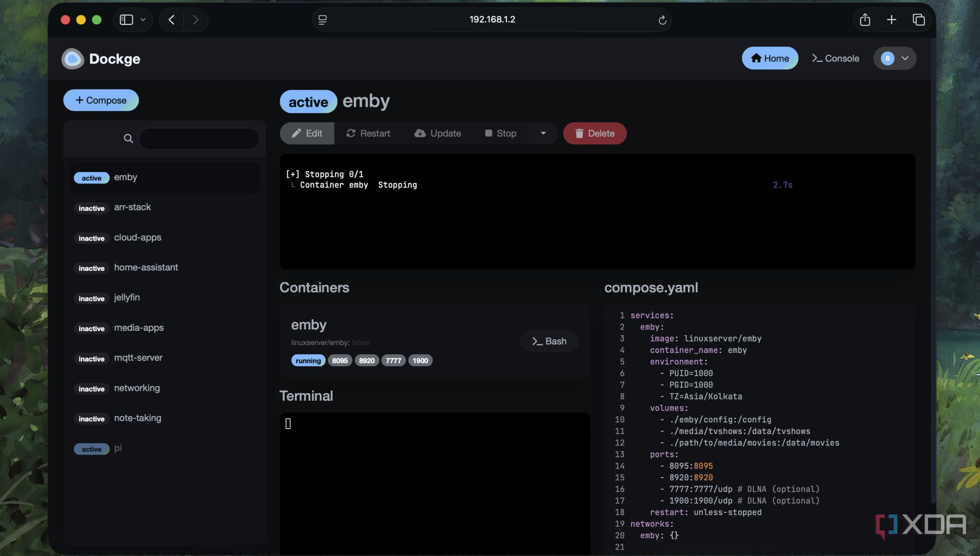Stop the emby stack
The width and height of the screenshot is (980, 556).
point(501,133)
